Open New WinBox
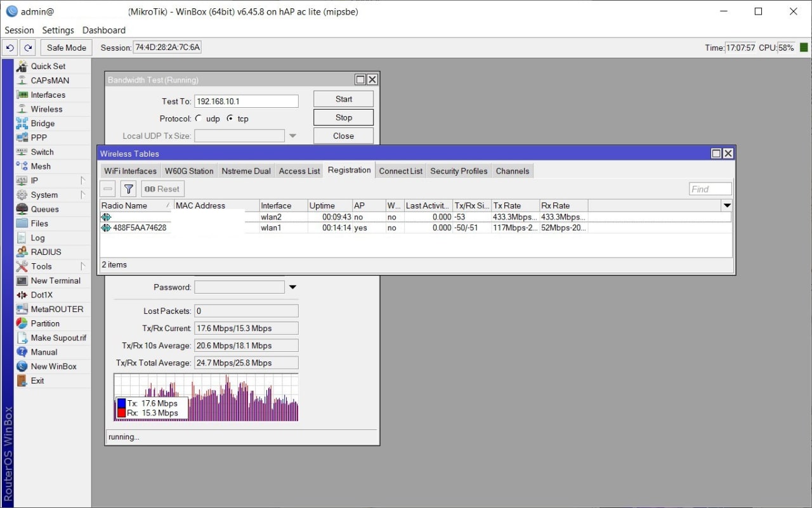This screenshot has height=508, width=812. coord(53,367)
